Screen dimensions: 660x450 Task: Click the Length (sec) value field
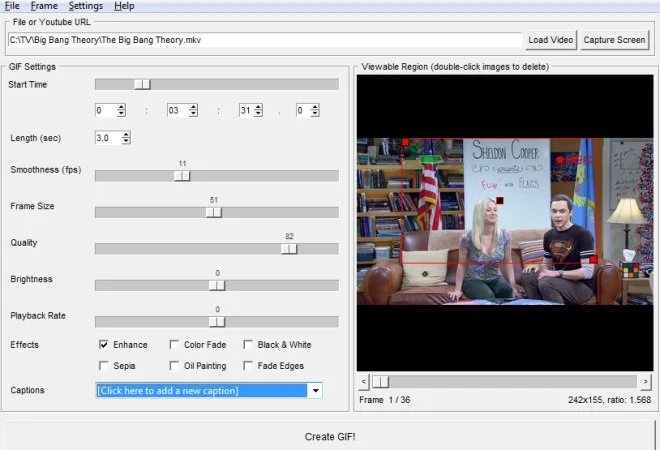(x=107, y=138)
